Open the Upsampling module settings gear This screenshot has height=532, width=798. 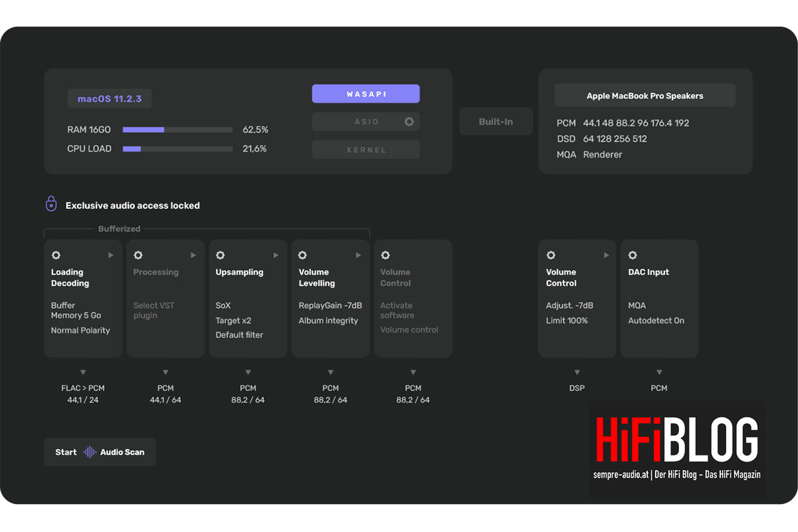click(x=221, y=255)
